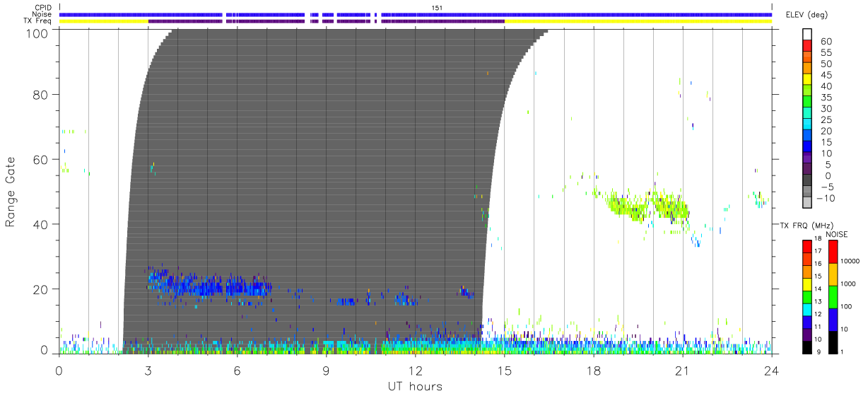
Task: Click the blue Noise strip above the plot
Action: (416, 14)
